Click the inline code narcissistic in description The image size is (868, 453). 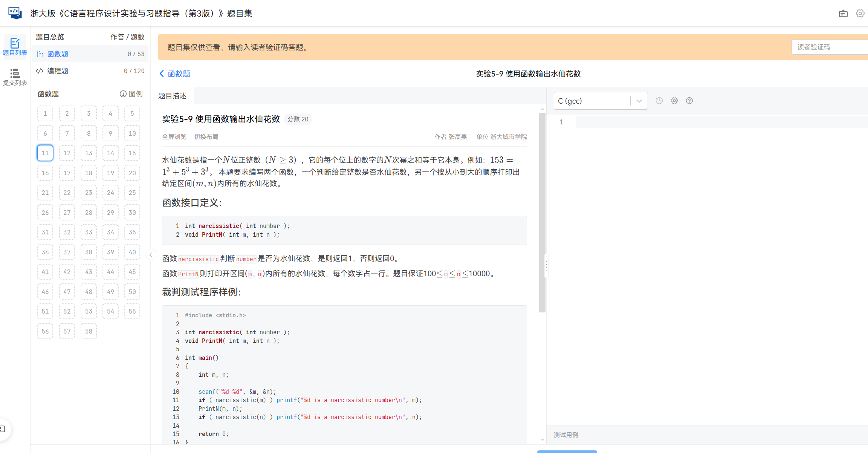click(x=198, y=259)
